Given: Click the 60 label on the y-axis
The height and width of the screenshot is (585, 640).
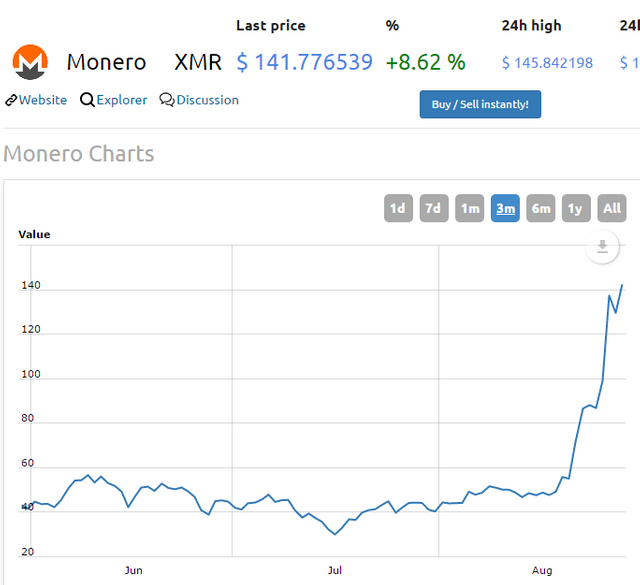Looking at the screenshot, I should pos(28,463).
